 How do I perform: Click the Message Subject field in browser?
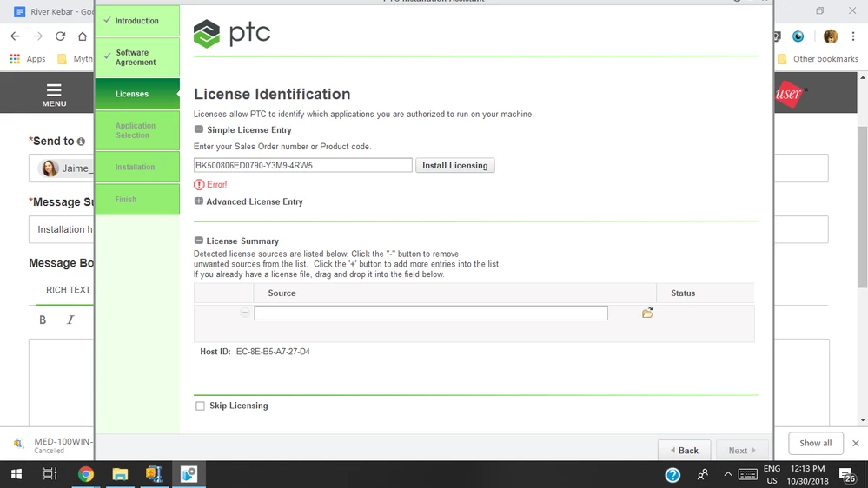click(62, 229)
